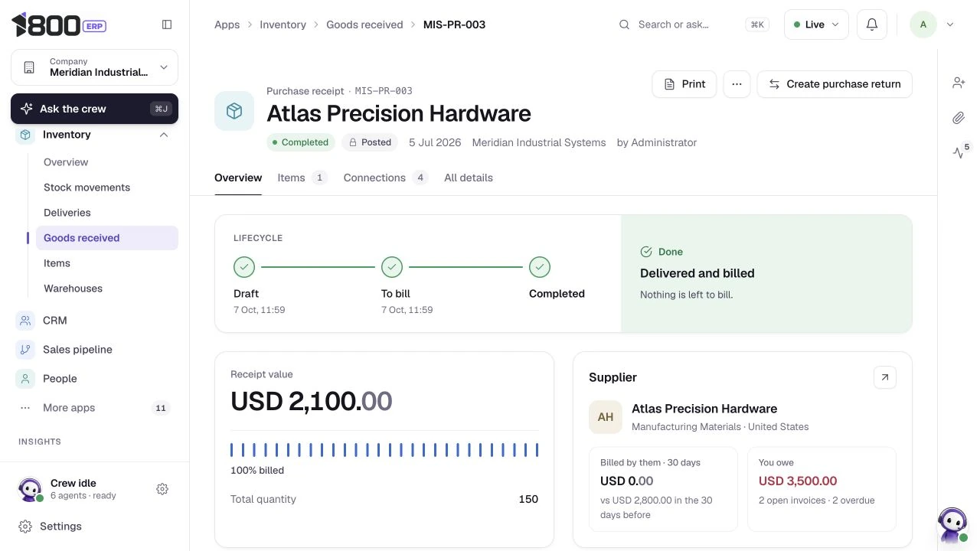Open the company selector dropdown
The height and width of the screenshot is (551, 980).
(95, 67)
